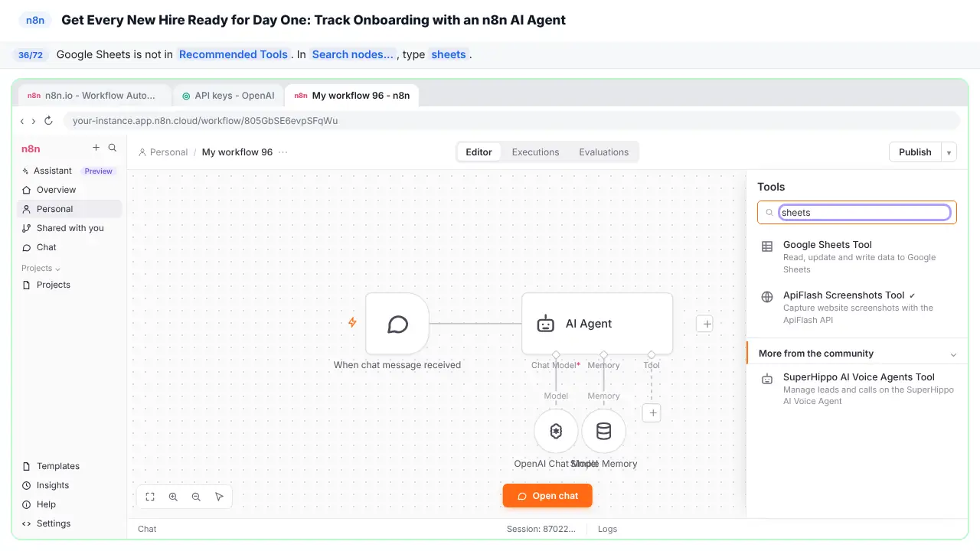
Task: Switch to the Executions tab
Action: coord(535,152)
